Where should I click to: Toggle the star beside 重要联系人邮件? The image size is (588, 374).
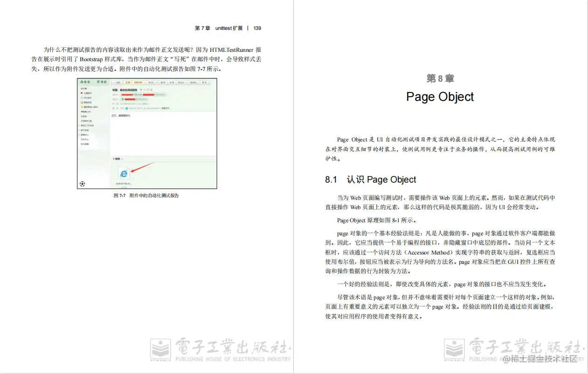point(81,107)
